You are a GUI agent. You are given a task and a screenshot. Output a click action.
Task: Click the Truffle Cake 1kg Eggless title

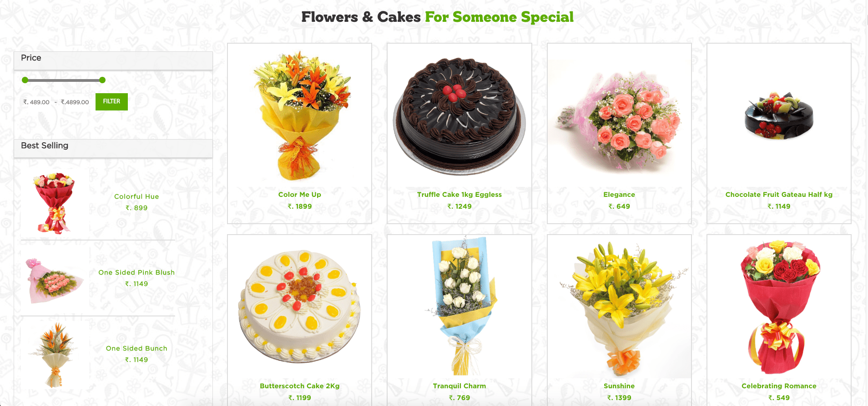point(459,195)
